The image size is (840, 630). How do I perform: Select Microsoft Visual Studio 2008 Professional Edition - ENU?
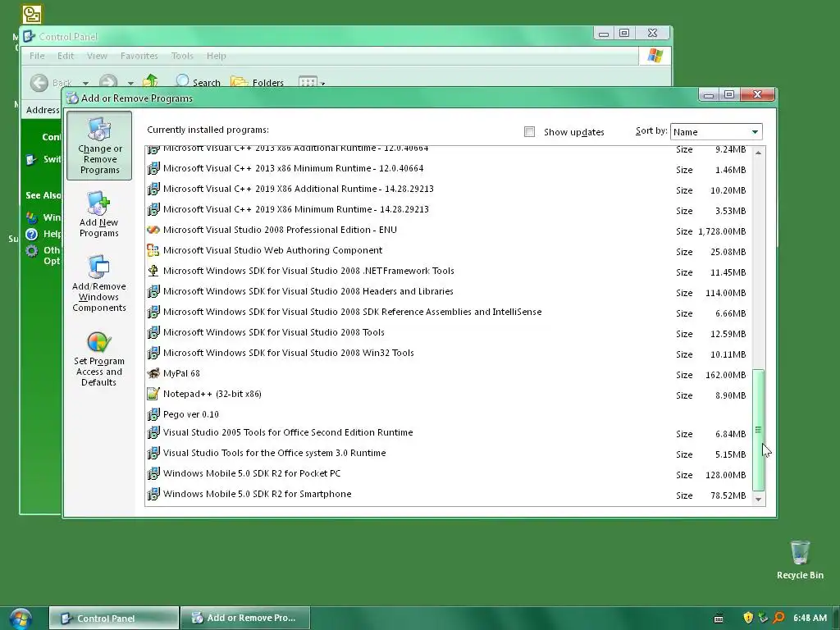coord(281,230)
